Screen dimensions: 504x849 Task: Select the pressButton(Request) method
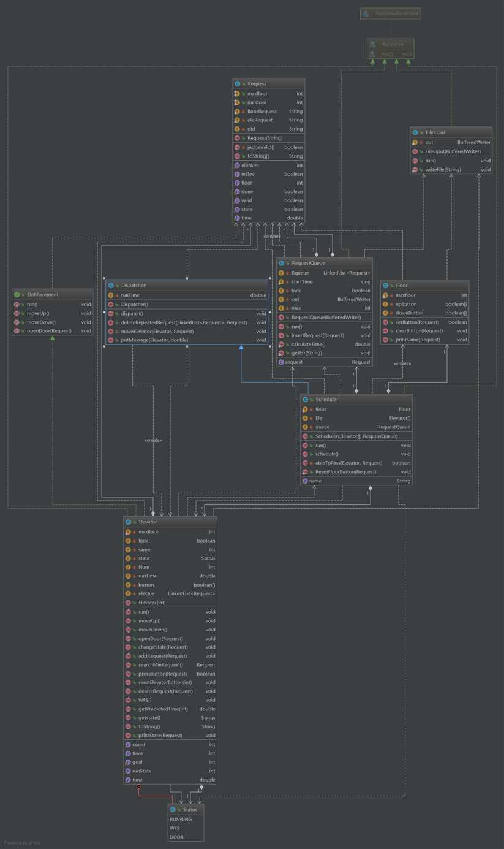pos(170,674)
